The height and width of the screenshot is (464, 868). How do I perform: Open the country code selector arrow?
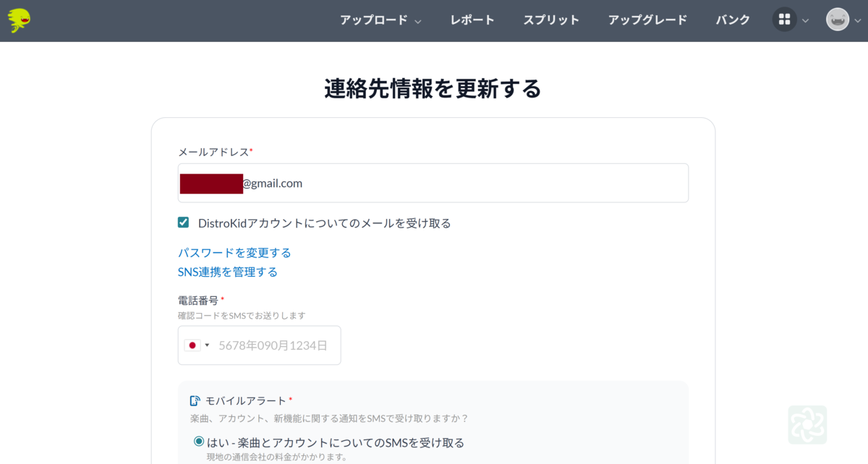[206, 345]
